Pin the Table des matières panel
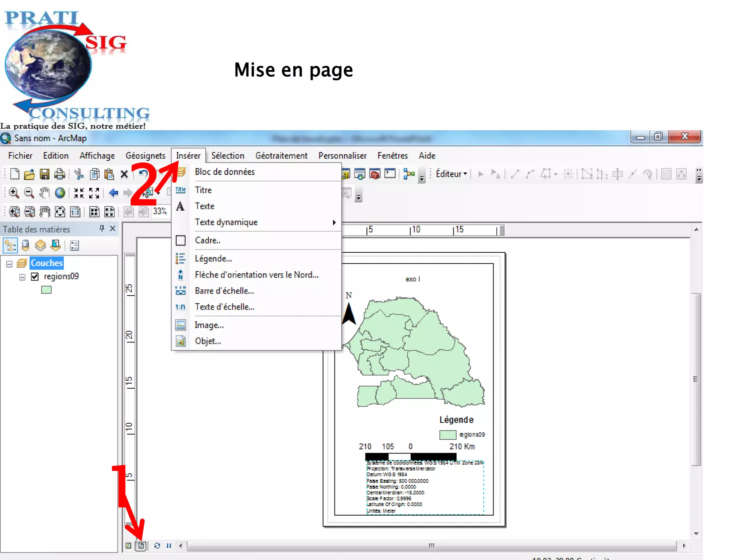 pos(102,229)
